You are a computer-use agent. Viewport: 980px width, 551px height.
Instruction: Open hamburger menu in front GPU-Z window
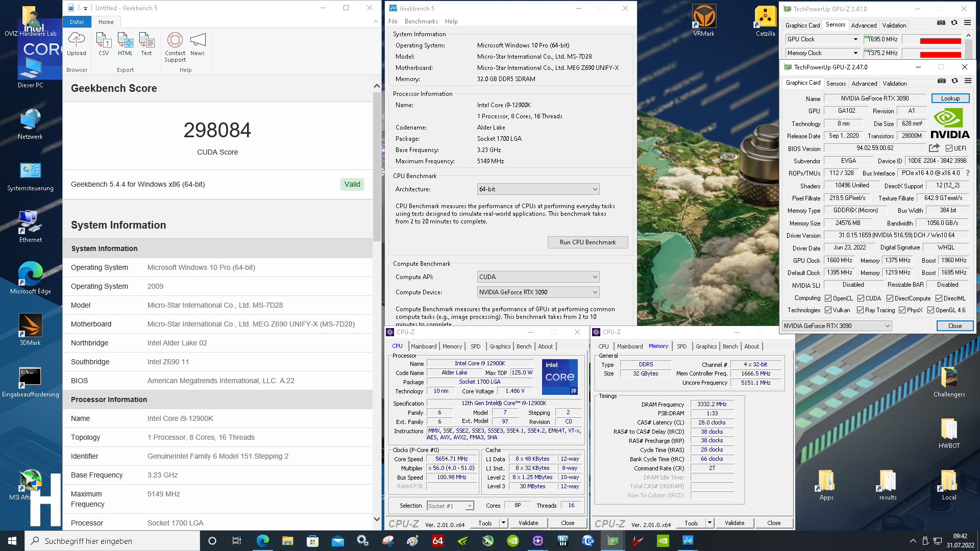pyautogui.click(x=968, y=81)
